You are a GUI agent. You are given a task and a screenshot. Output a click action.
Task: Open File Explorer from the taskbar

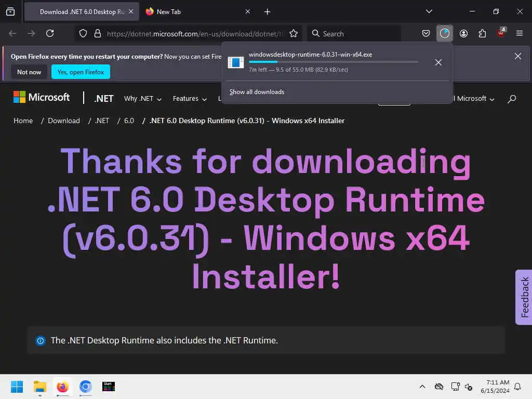tap(39, 387)
